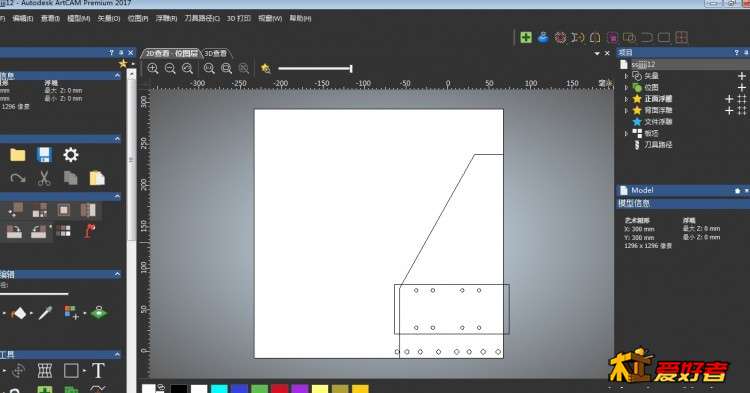Image resolution: width=750 pixels, height=393 pixels.
Task: Click the green plus icon in top toolbar
Action: pyautogui.click(x=526, y=37)
